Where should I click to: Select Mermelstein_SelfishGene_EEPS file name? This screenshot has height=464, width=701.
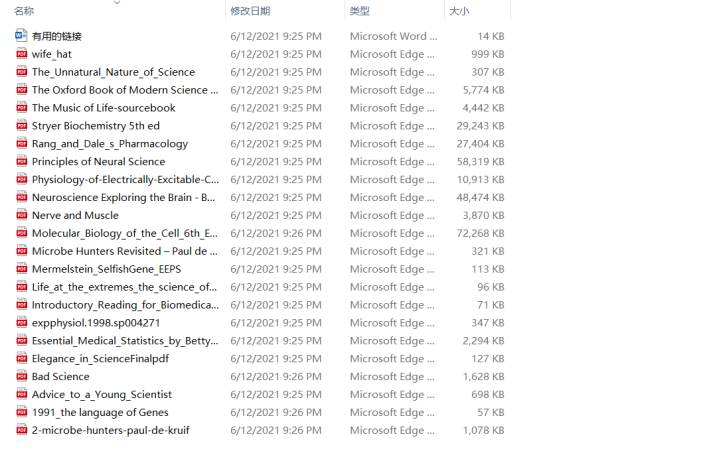click(x=106, y=269)
